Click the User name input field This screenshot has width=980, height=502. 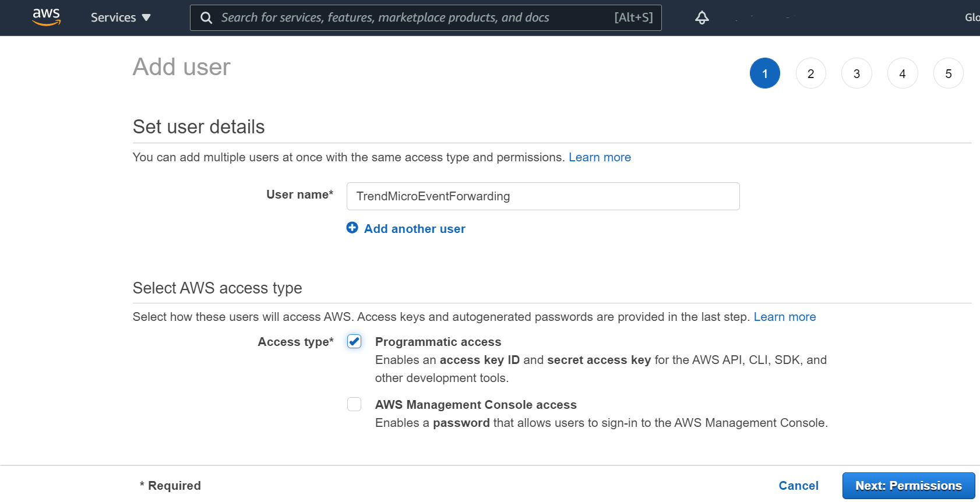542,196
